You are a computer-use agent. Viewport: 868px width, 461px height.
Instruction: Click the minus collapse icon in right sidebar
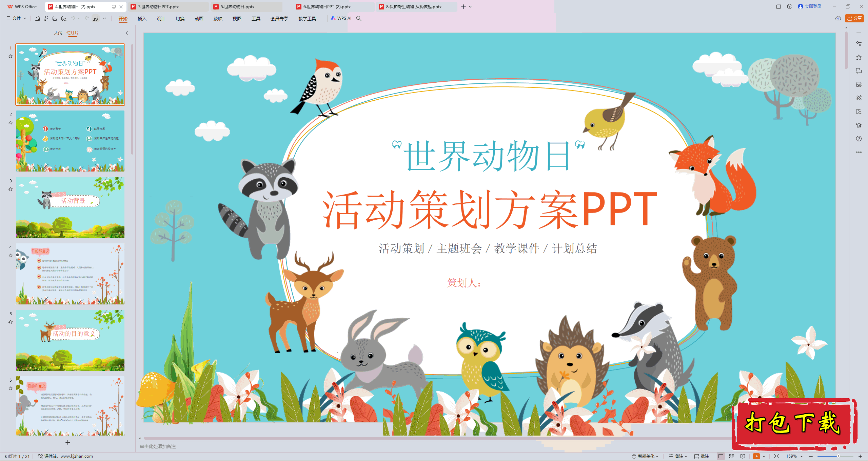tap(859, 33)
